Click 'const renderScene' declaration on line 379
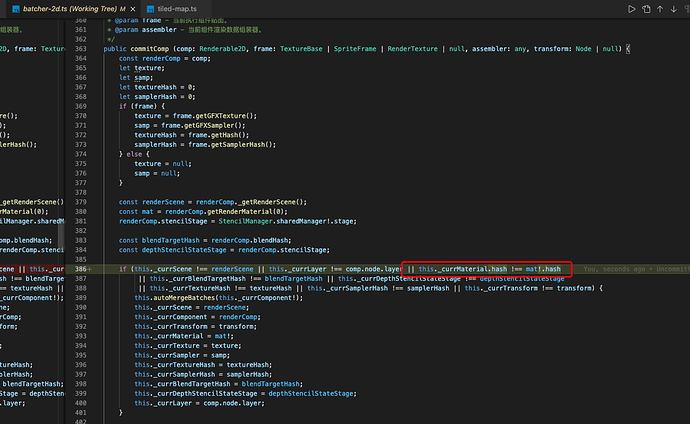690x424 pixels. pos(151,202)
